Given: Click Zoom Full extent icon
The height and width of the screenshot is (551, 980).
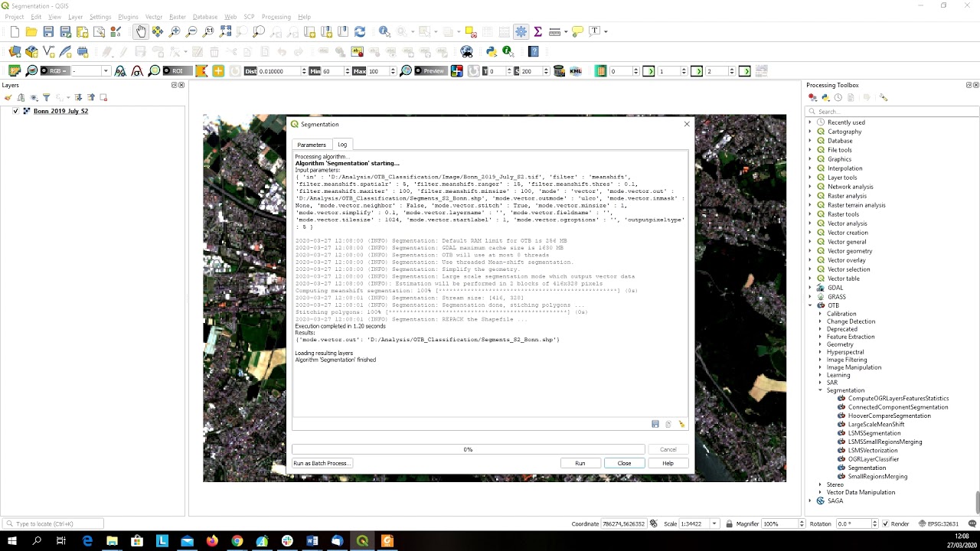Looking at the screenshot, I should (x=225, y=31).
